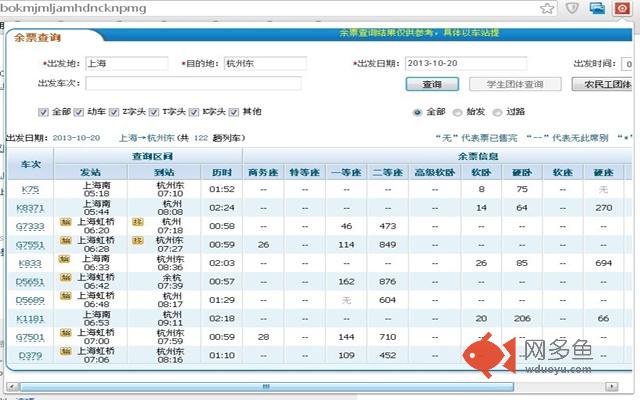
Task: Click the 车次 column header
Action: (31, 164)
